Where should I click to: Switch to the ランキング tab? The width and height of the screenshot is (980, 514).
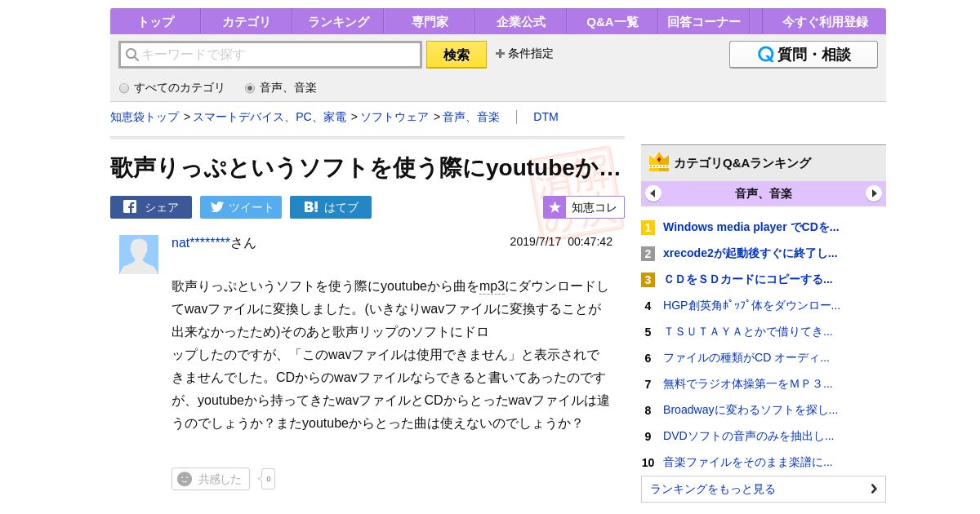(x=338, y=21)
